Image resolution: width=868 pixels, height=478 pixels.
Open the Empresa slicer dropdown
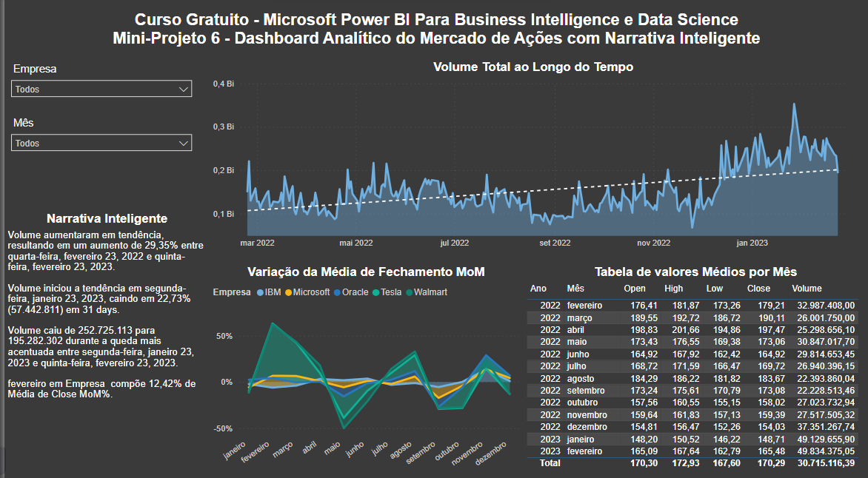(101, 90)
